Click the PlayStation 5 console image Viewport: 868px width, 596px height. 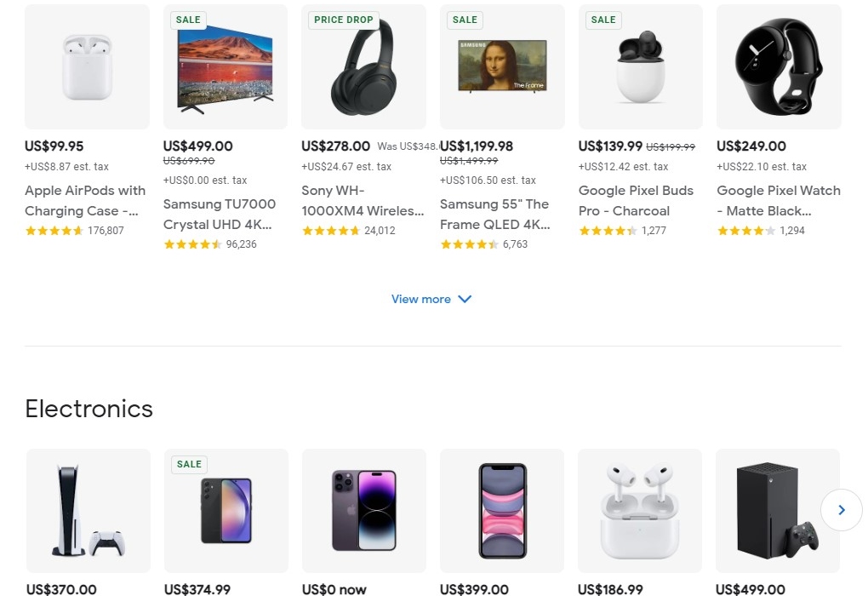pyautogui.click(x=88, y=510)
